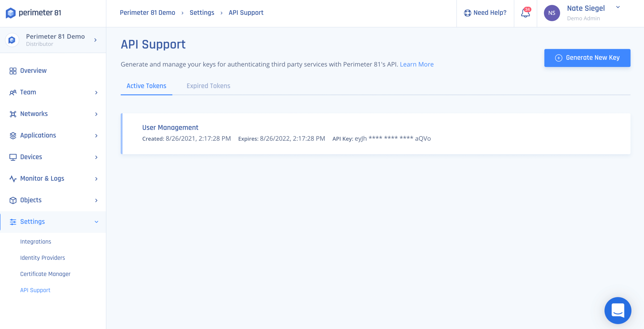Screen dimensions: 644x329
Task: Open Integrations settings page
Action: (x=35, y=242)
